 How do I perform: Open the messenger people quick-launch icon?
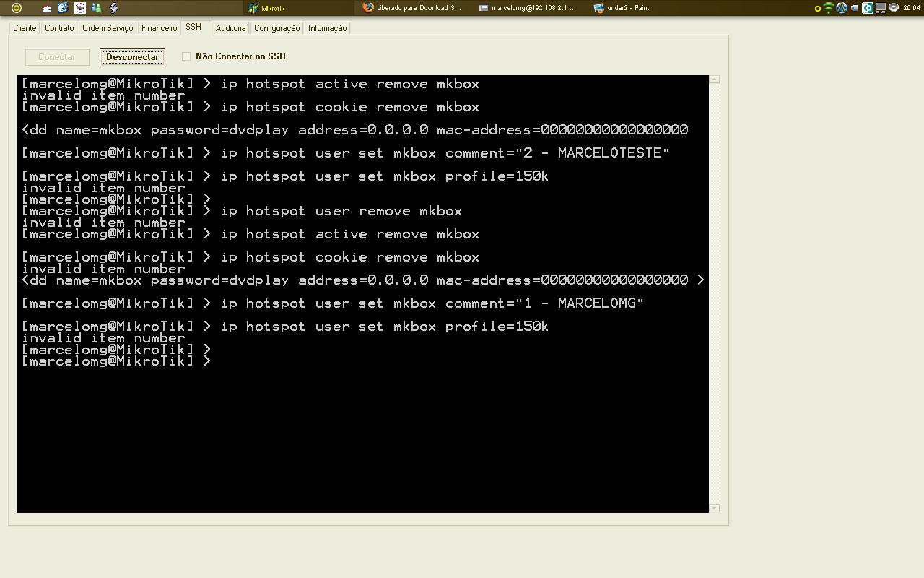(97, 8)
